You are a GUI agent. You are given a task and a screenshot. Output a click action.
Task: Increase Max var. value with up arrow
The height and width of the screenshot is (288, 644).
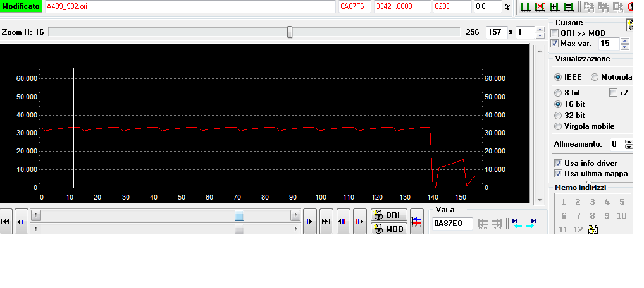[x=624, y=40]
